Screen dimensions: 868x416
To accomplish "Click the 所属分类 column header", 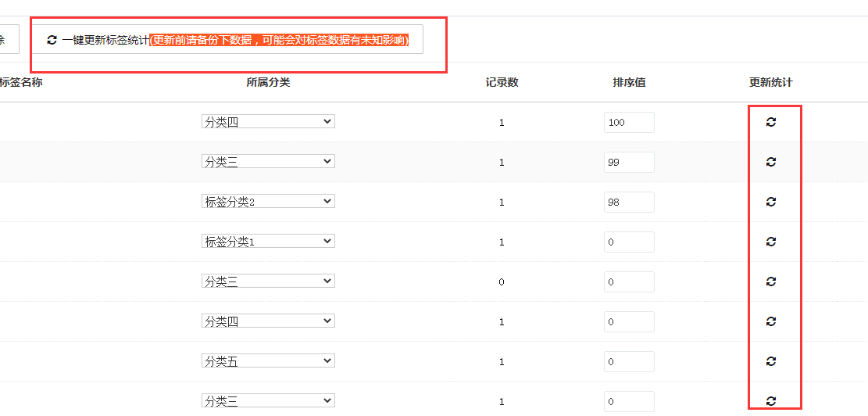I will pyautogui.click(x=268, y=82).
